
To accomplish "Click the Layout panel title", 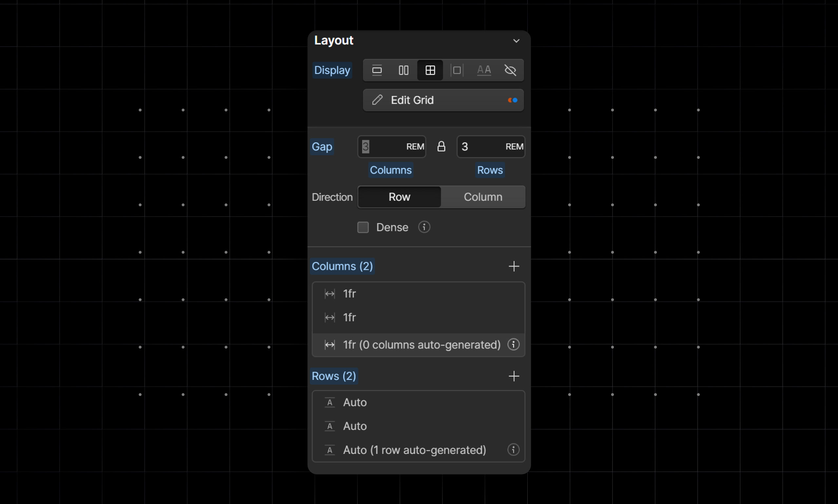I will [x=334, y=40].
